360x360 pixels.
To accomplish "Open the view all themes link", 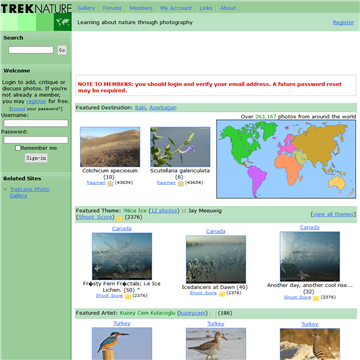I will pos(333,214).
